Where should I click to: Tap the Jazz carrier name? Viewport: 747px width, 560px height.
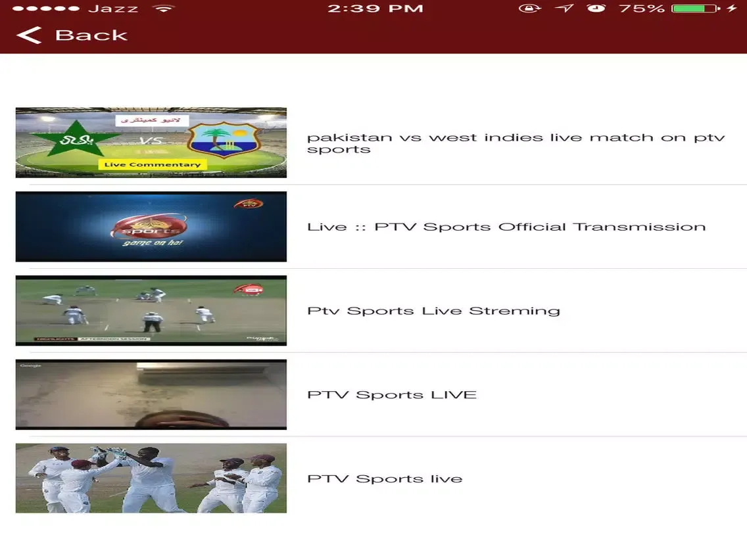tap(113, 8)
